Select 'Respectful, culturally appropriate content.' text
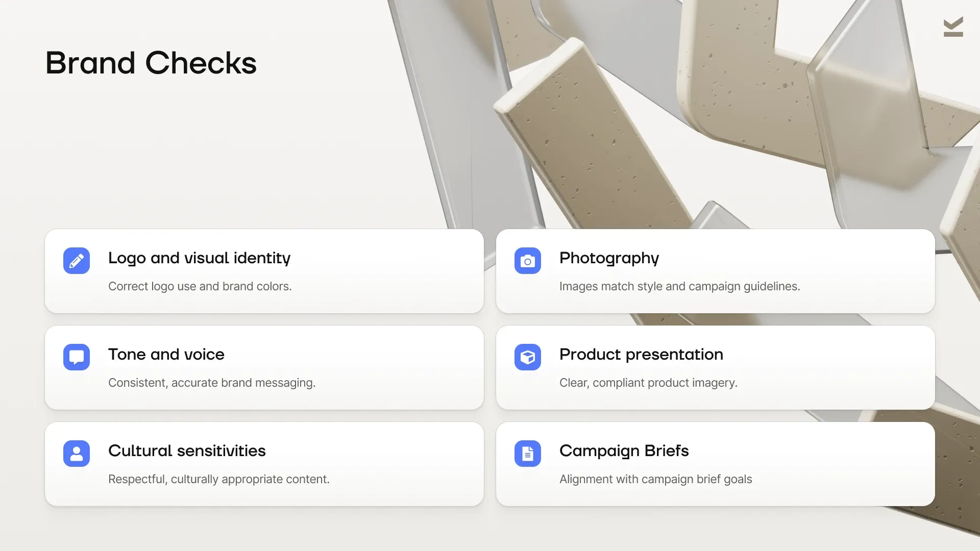Image resolution: width=980 pixels, height=551 pixels. (219, 479)
